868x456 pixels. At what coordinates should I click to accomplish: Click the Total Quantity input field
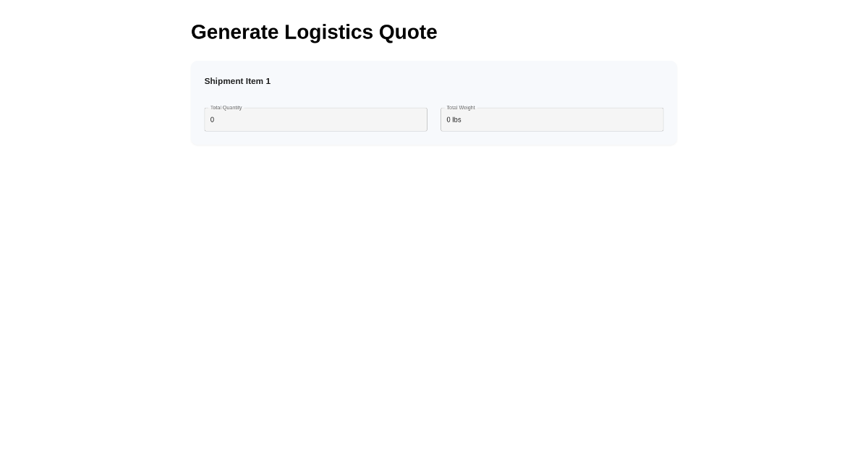point(315,119)
